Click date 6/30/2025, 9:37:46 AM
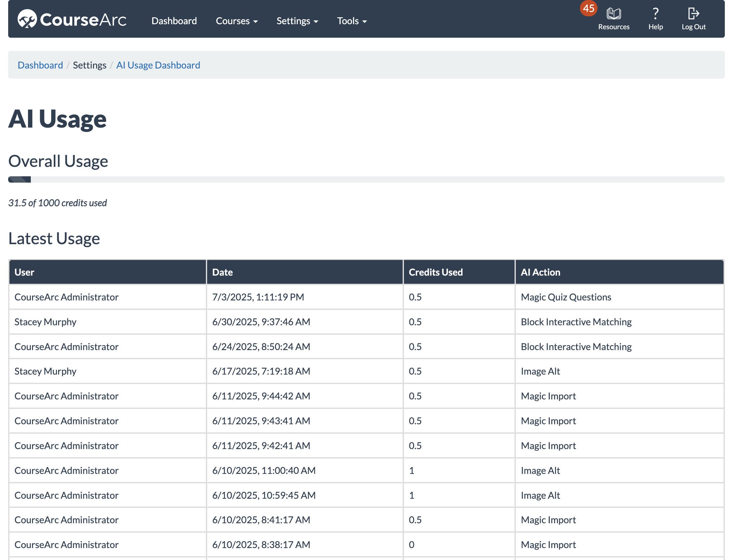Viewport: 733px width, 560px height. click(261, 322)
